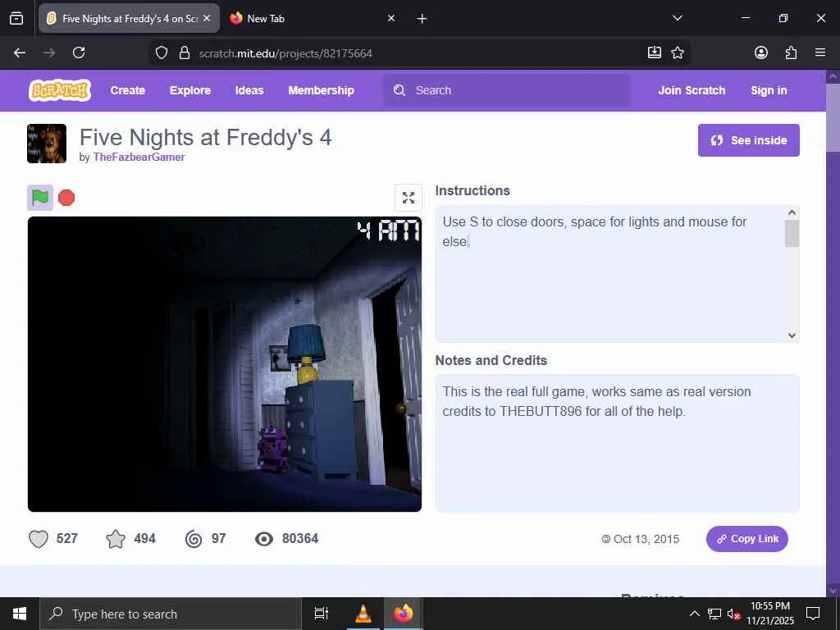840x630 pixels.
Task: Click the remix spiral icon
Action: [x=194, y=539]
